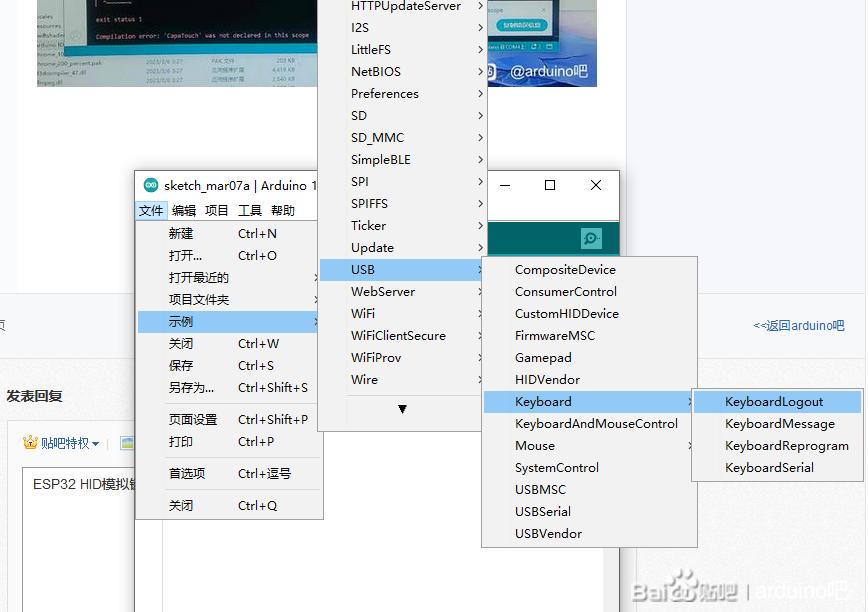The image size is (868, 612).
Task: Open the HIDVendor example
Action: [x=589, y=380]
